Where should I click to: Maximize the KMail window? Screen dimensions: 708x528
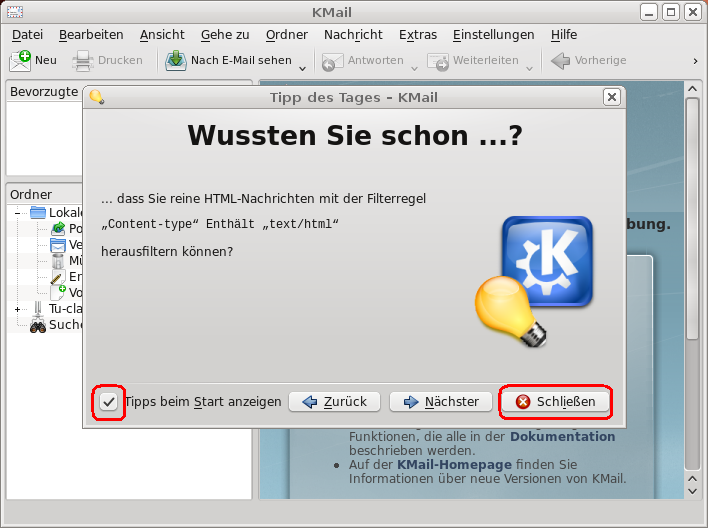671,12
